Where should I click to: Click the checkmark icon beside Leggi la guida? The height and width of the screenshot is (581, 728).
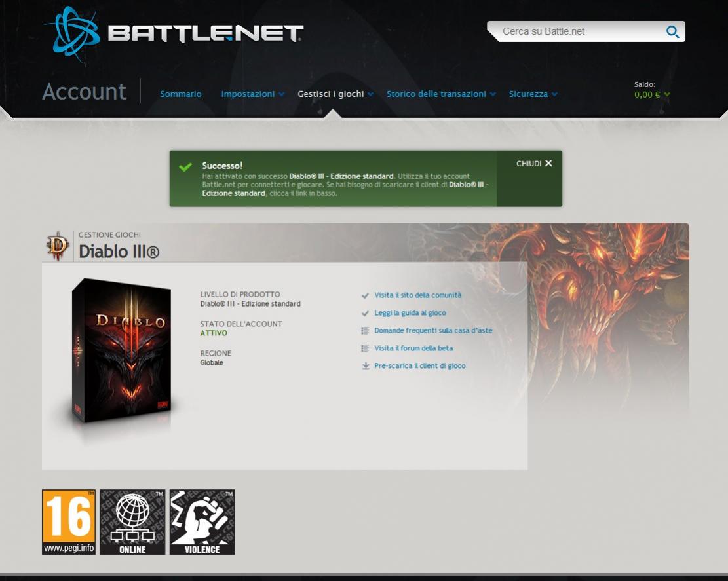coord(365,313)
